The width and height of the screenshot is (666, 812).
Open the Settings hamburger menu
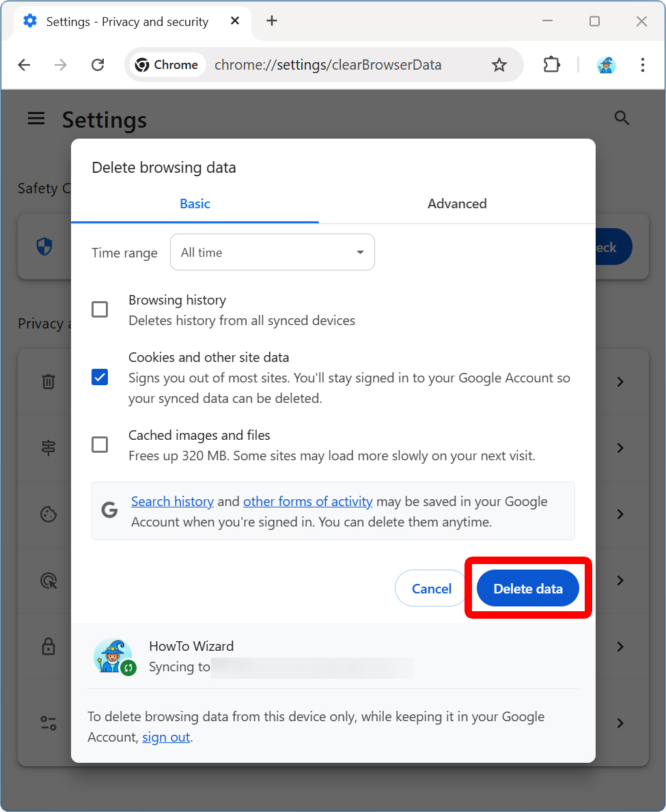[36, 119]
